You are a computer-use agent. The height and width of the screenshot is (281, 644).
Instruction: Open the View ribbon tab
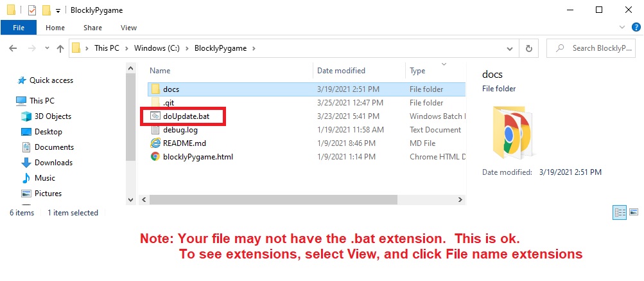[128, 28]
